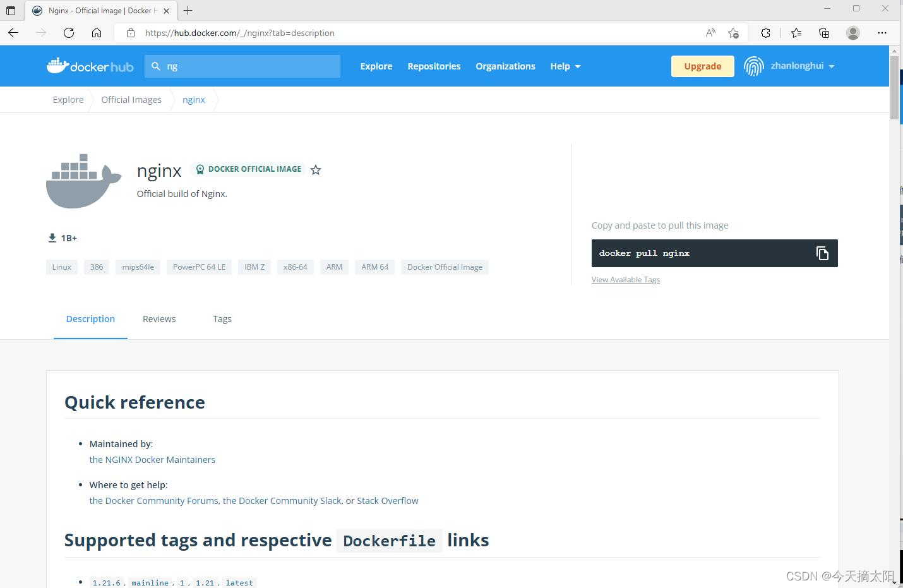
Task: Click the Quick reference heading
Action: 135,402
